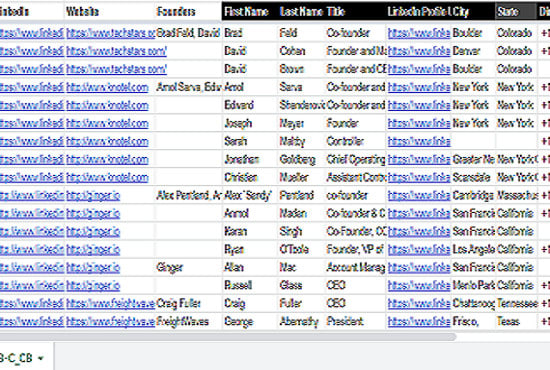Open the B-C_CB sheet tab dropdown arrow
The height and width of the screenshot is (370, 550).
pos(41,358)
